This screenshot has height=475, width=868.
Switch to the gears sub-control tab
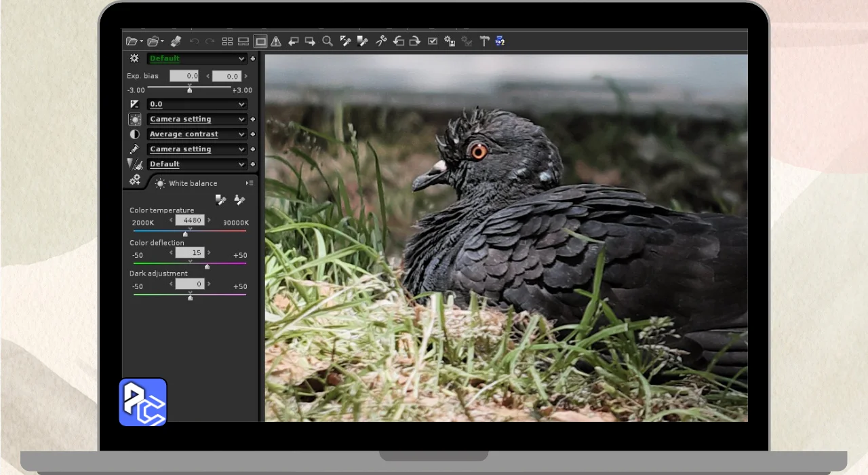pos(135,180)
